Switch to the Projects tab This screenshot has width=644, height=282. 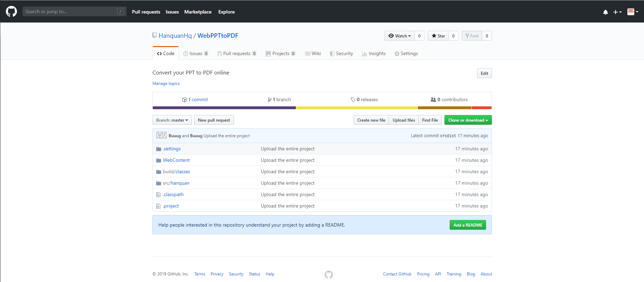tap(281, 53)
